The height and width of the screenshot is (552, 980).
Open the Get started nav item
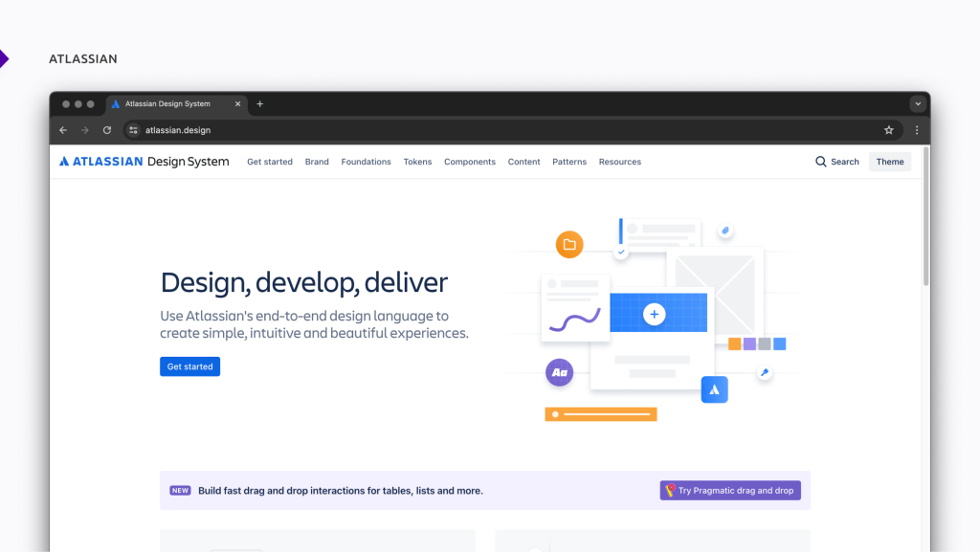pos(269,162)
